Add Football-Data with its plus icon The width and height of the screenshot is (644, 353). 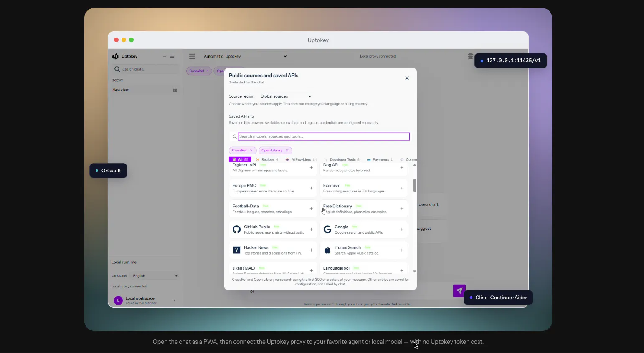click(311, 209)
